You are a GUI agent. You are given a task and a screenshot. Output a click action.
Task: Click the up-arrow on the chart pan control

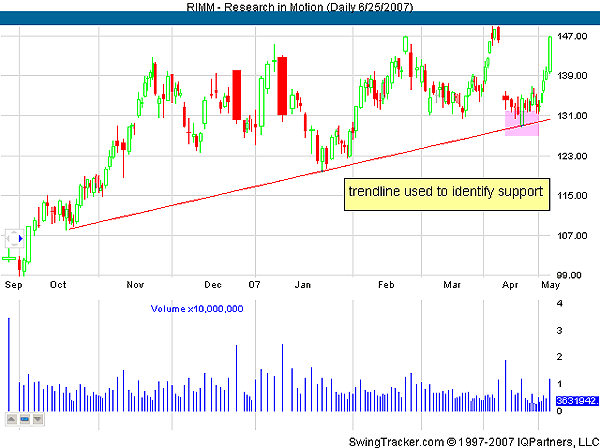[x=14, y=232]
